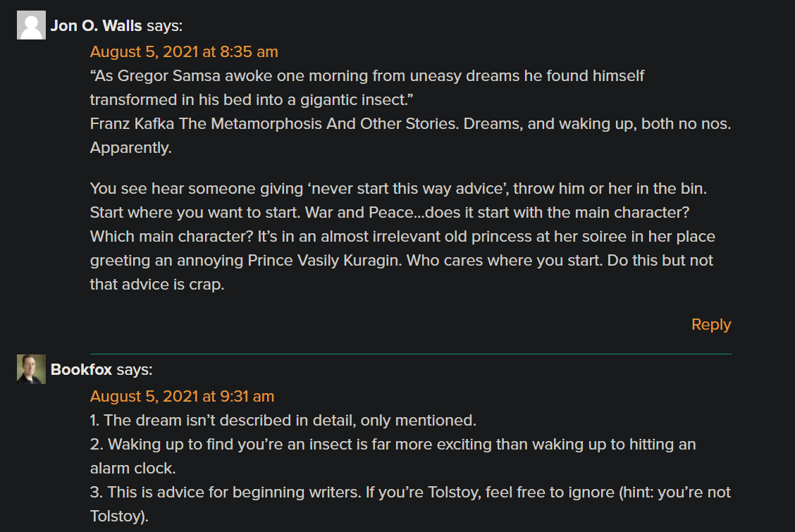Screen dimensions: 795x532
Task: Click "says:" next to Bookfox
Action: [135, 370]
